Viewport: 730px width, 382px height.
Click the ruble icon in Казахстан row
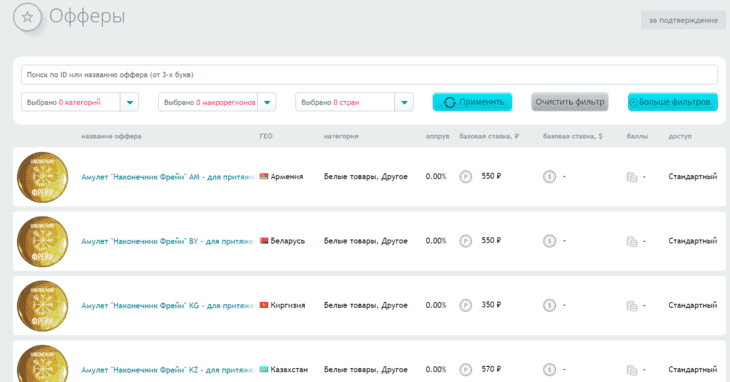coord(466,370)
